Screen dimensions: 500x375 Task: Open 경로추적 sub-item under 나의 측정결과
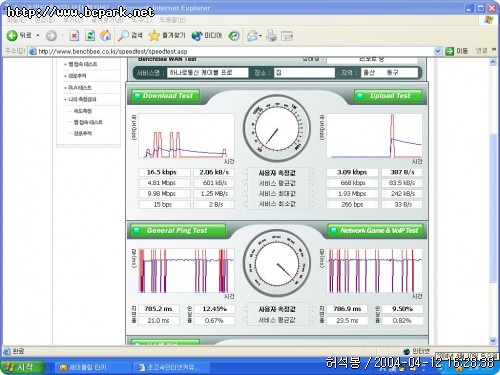click(82, 133)
